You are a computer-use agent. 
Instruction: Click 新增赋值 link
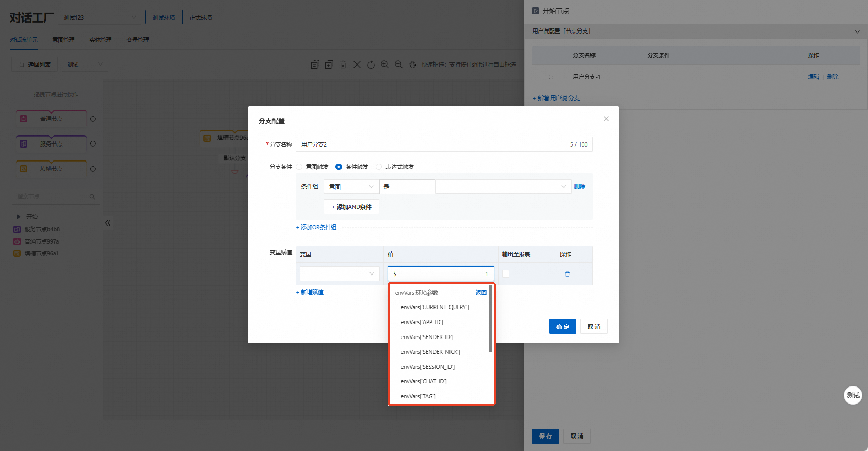(310, 292)
